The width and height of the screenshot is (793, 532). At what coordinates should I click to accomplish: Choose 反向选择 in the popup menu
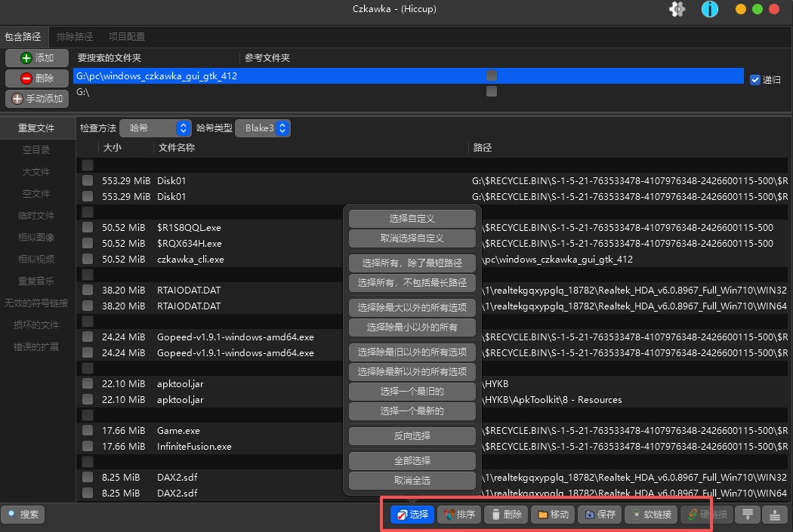point(412,436)
